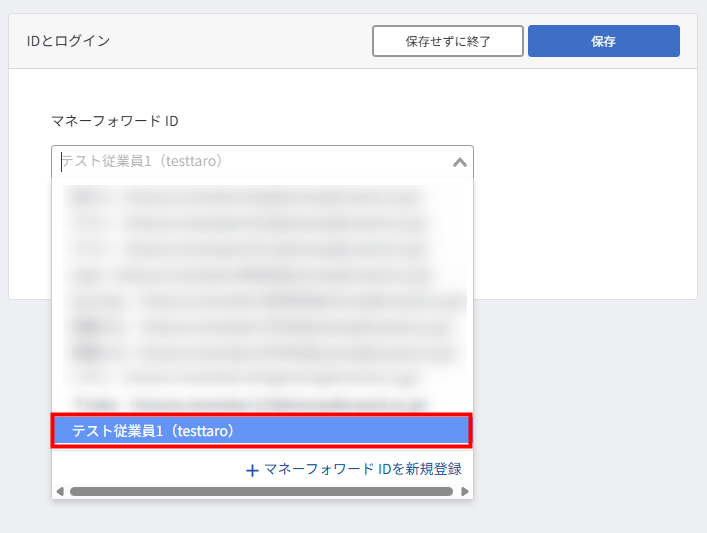Select テスト従業員1 (testtaro) from the list
This screenshot has height=533, width=707.
pos(262,431)
